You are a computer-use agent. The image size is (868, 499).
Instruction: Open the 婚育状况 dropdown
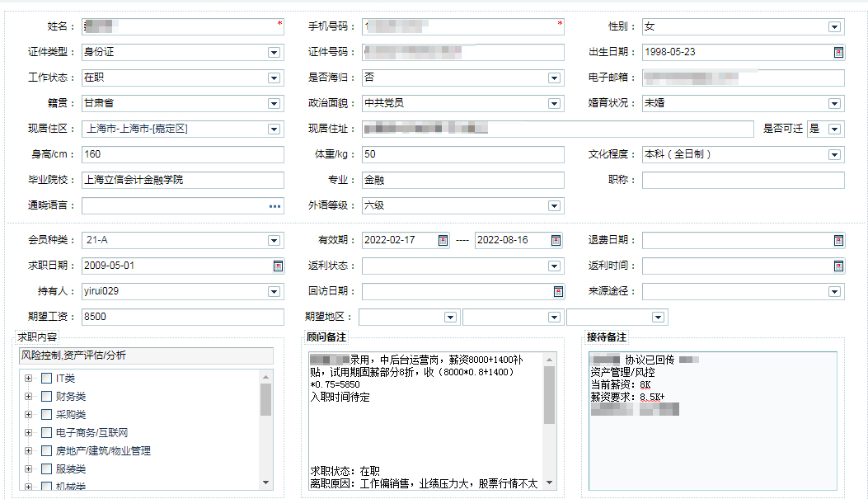(x=834, y=103)
